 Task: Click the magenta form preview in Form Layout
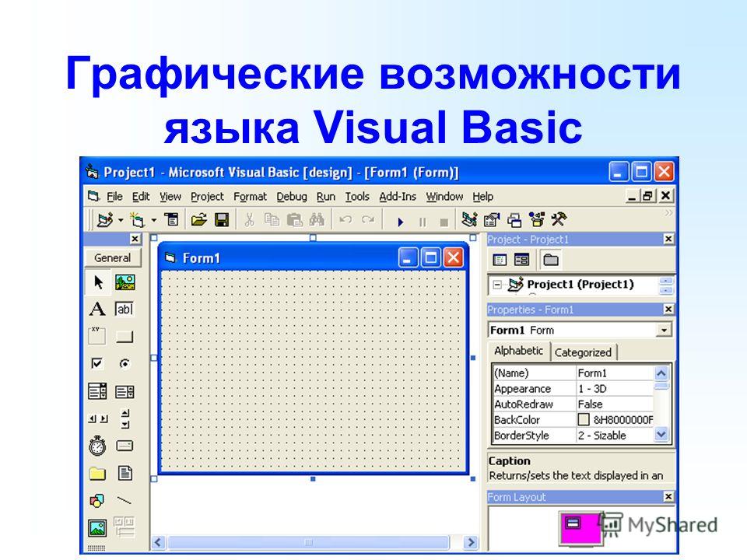pos(580,529)
